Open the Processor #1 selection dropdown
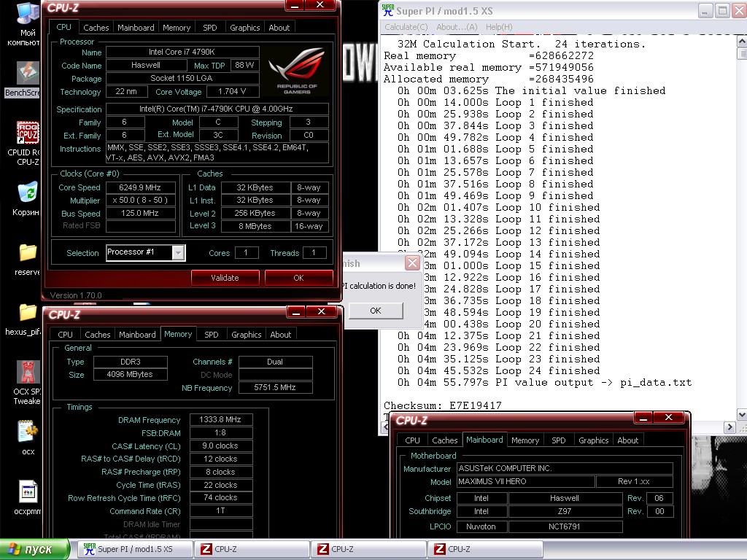Viewport: 747px width, 560px height. [178, 253]
